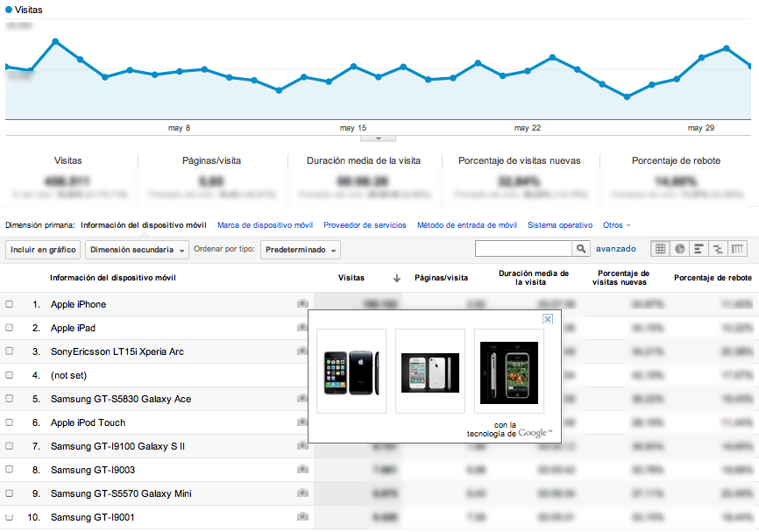Switch to pie chart view
Viewport: 759px width, 532px height.
pos(680,250)
